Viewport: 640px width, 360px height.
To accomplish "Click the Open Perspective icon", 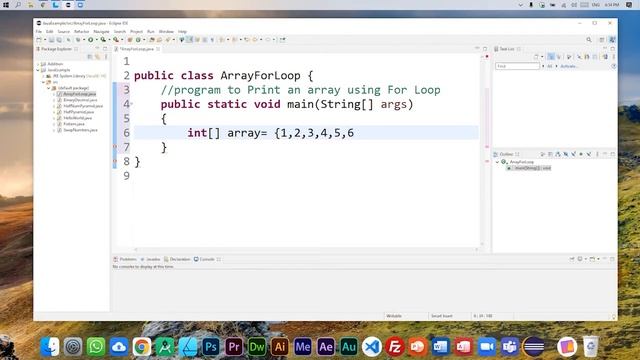I will click(602, 40).
